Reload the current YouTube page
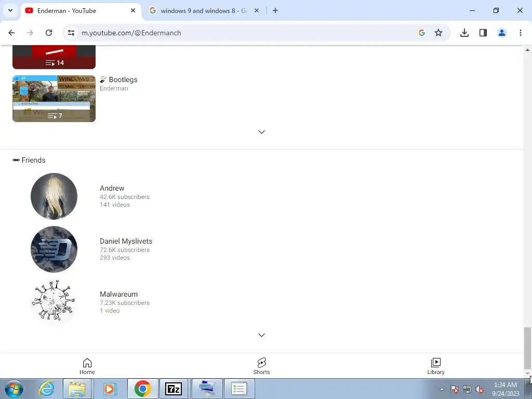 coord(49,33)
